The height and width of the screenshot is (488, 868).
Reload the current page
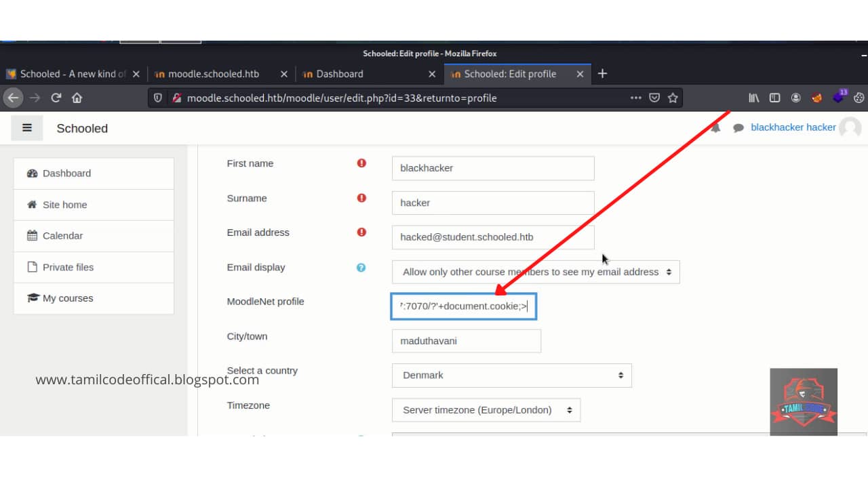[x=56, y=98]
